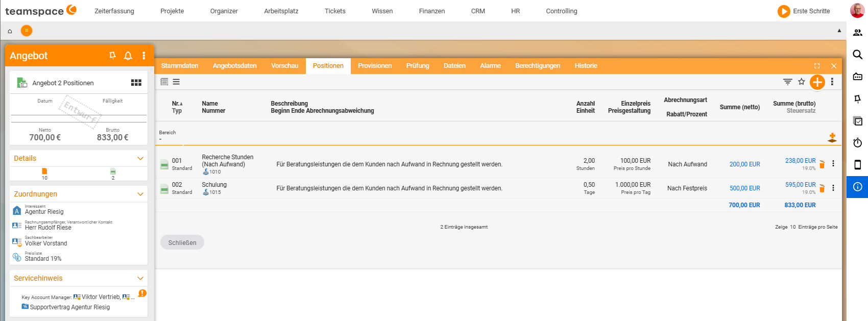Open the teamspace home icon

tap(10, 31)
